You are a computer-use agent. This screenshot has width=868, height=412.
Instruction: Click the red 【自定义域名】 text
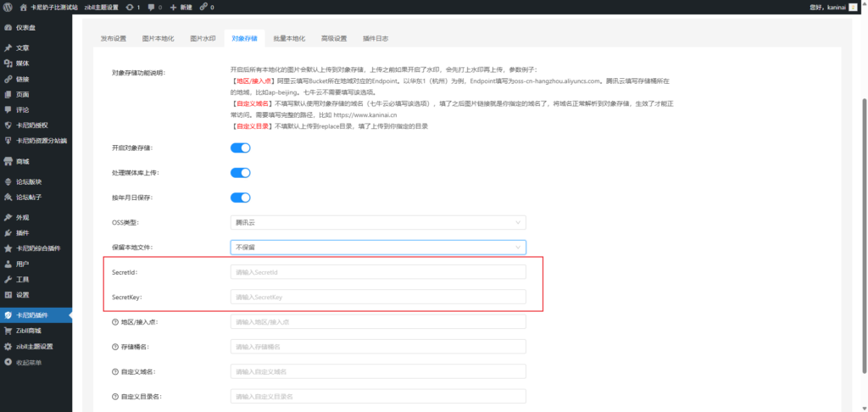point(252,103)
